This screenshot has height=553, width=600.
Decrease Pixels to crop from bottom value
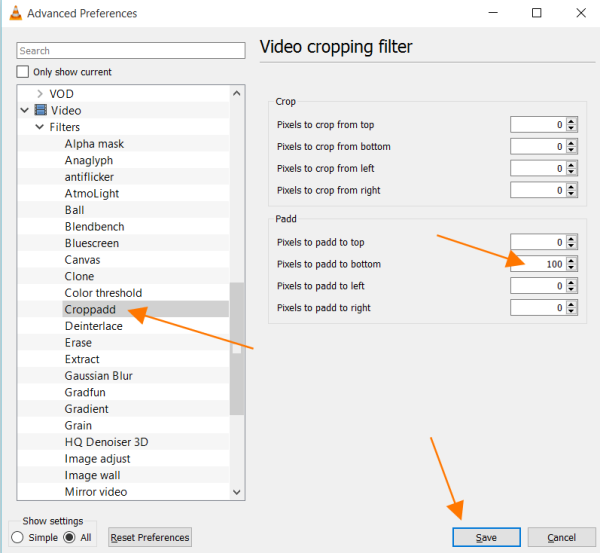[571, 150]
